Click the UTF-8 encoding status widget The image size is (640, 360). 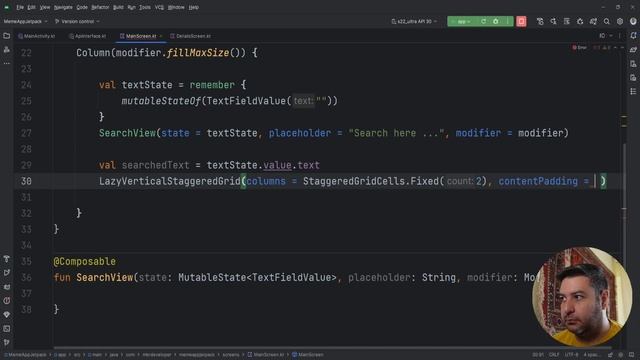tap(571, 355)
